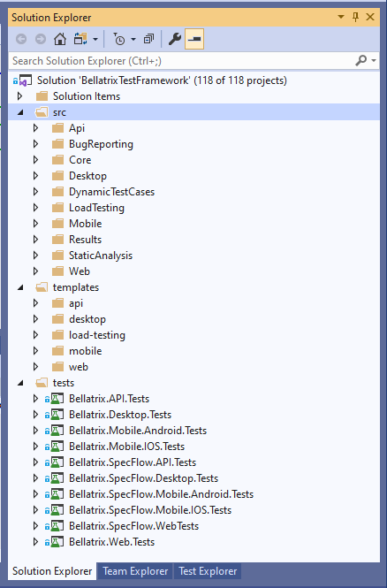Click Bellatrix.Desktop.Tests project icon
The height and width of the screenshot is (588, 387).
coord(57,415)
